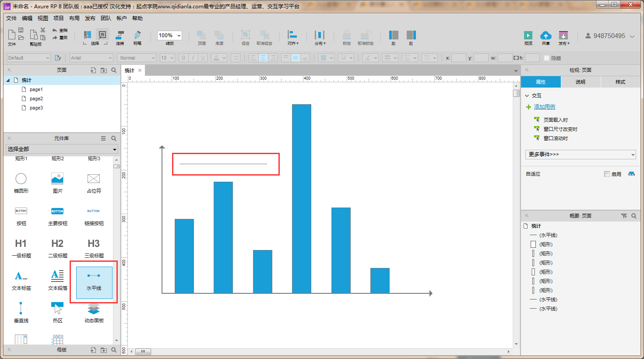Click the share 共享 cloud icon
This screenshot has height=359, width=644.
(x=545, y=35)
